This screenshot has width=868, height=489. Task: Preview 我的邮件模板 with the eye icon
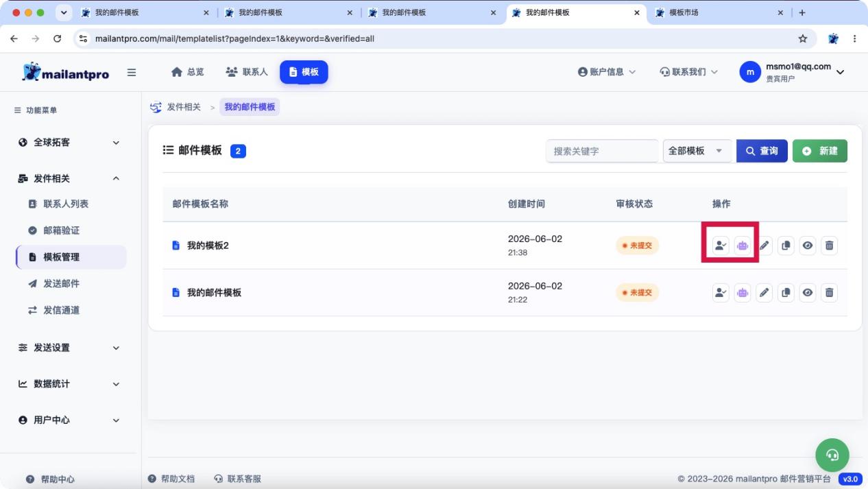(808, 293)
